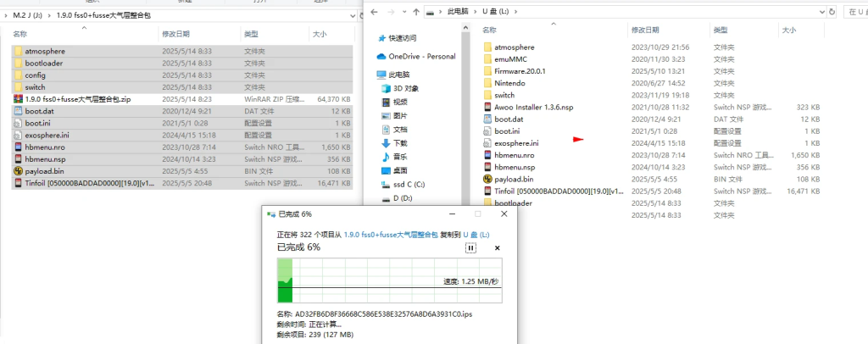This screenshot has width=868, height=344.
Task: Select Tinfoil NSP icon in left window
Action: 19,183
